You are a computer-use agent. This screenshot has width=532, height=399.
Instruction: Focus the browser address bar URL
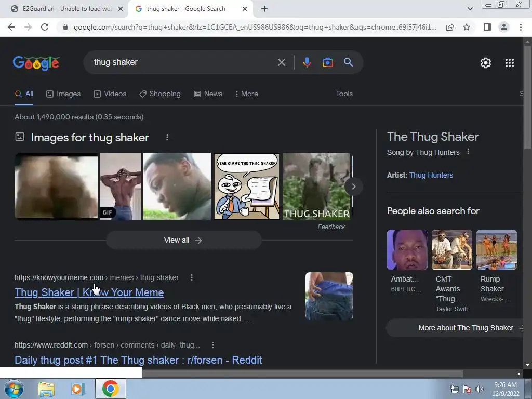pos(255,27)
